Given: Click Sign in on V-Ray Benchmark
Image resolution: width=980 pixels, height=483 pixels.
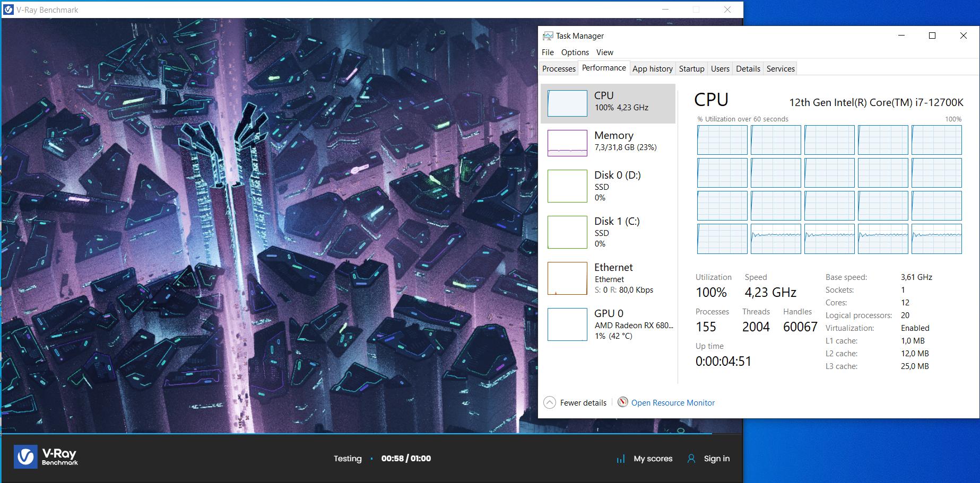Looking at the screenshot, I should coord(717,459).
